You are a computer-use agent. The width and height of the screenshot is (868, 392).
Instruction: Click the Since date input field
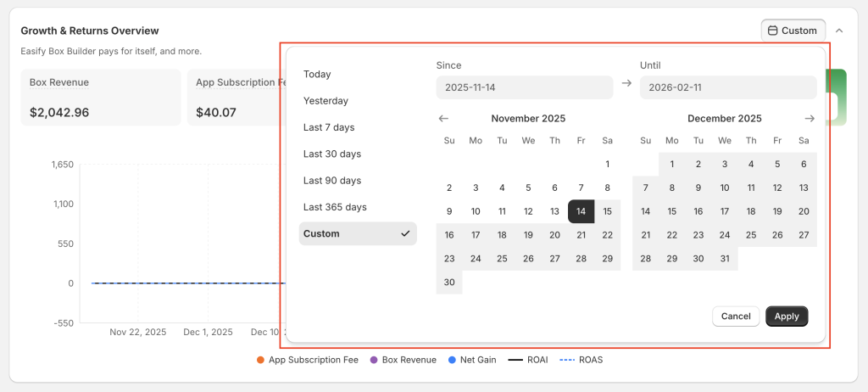(x=524, y=87)
